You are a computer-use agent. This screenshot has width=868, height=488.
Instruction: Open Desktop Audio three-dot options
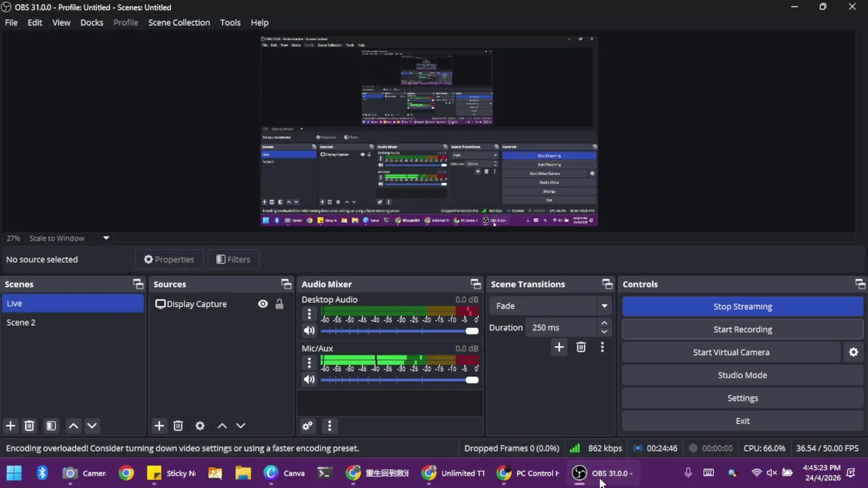click(x=309, y=314)
